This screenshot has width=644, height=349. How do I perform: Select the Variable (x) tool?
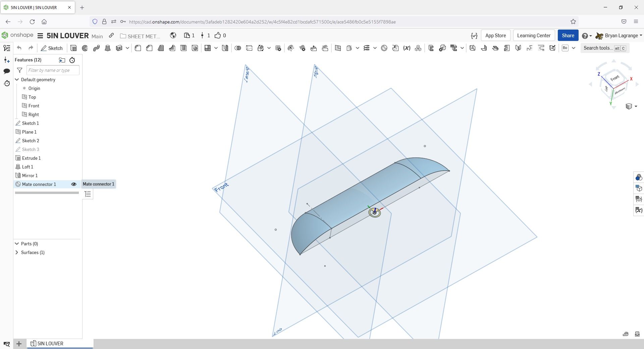click(407, 48)
